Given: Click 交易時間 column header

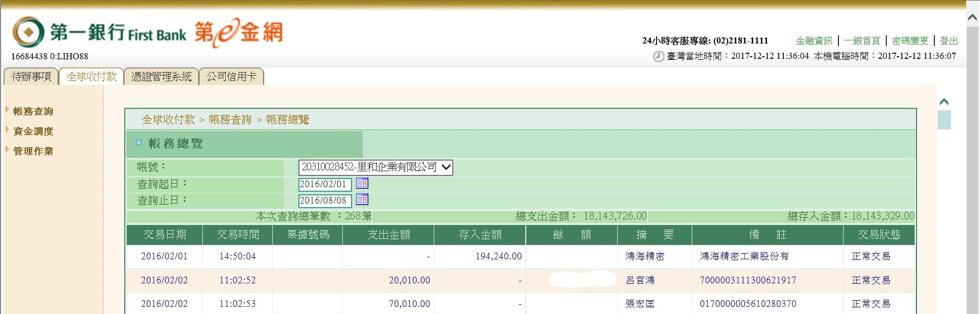Looking at the screenshot, I should point(238,235).
